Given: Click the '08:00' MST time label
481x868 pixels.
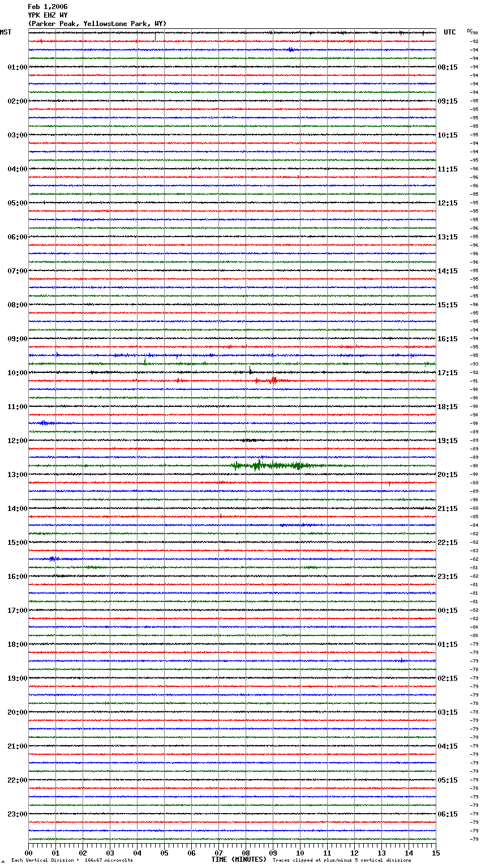Looking at the screenshot, I should [x=18, y=305].
